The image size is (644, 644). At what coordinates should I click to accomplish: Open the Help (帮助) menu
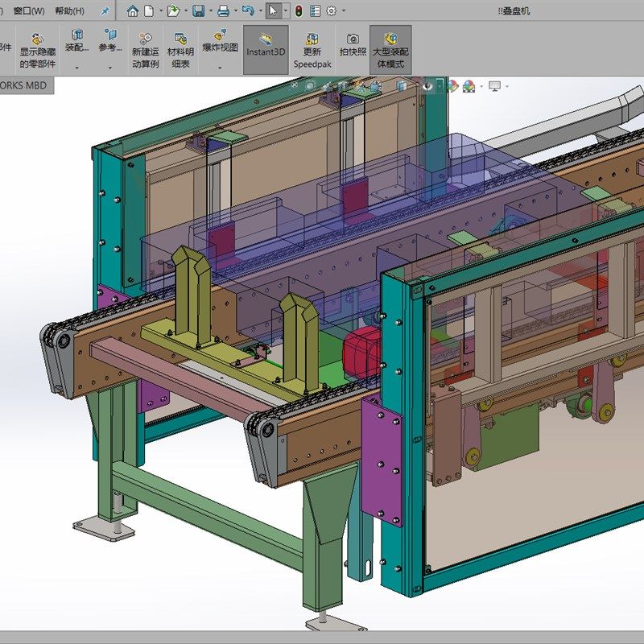(x=69, y=10)
